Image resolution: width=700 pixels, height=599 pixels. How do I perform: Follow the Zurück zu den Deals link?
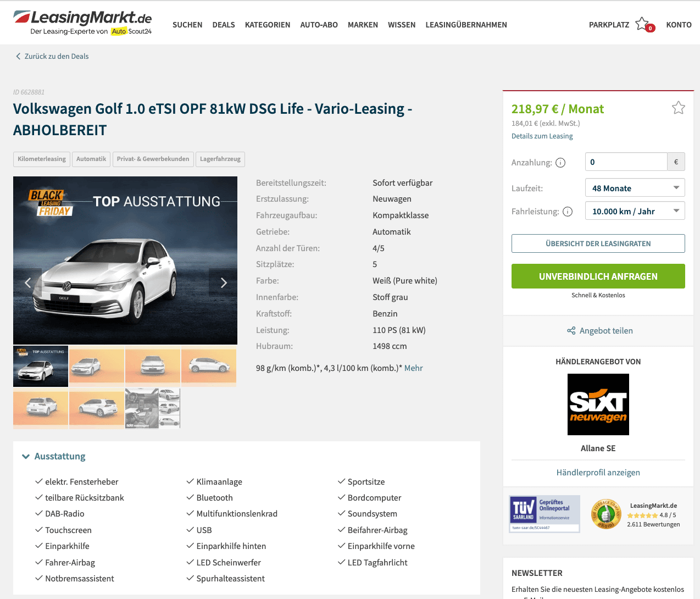57,56
